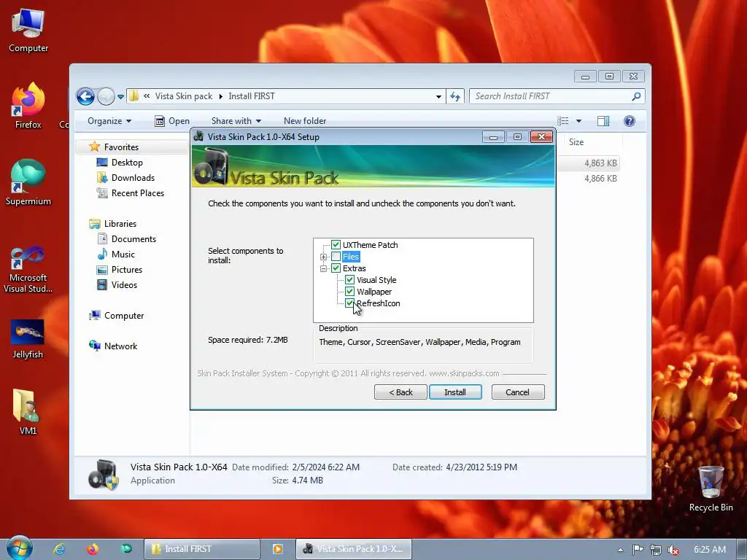Image resolution: width=747 pixels, height=560 pixels.
Task: Click the refresh address button
Action: 455,97
